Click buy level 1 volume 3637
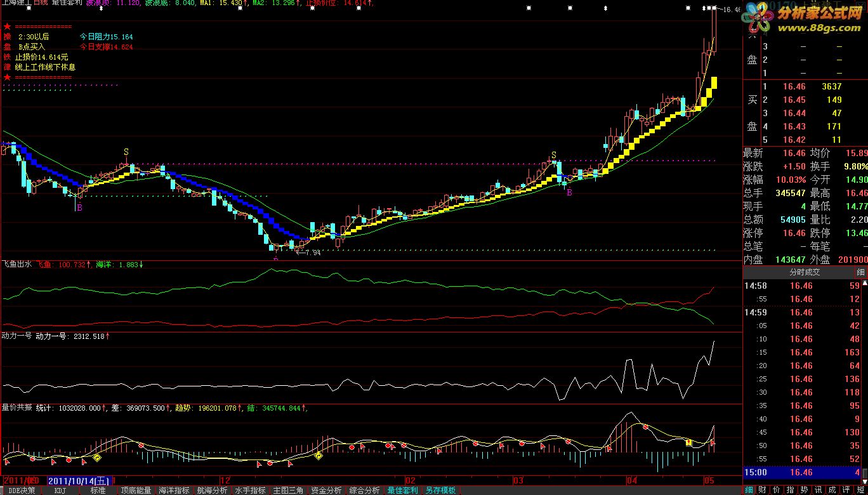The width and height of the screenshot is (868, 495). pyautogui.click(x=831, y=86)
